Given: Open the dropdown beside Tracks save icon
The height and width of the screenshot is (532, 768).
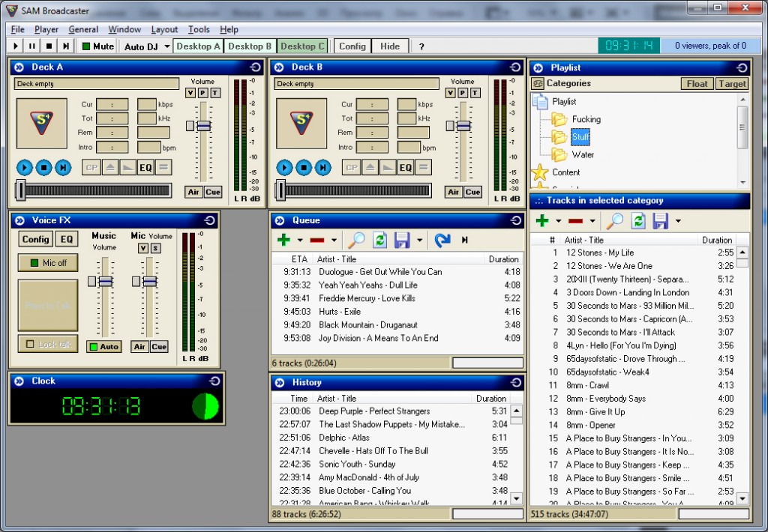Looking at the screenshot, I should click(678, 221).
